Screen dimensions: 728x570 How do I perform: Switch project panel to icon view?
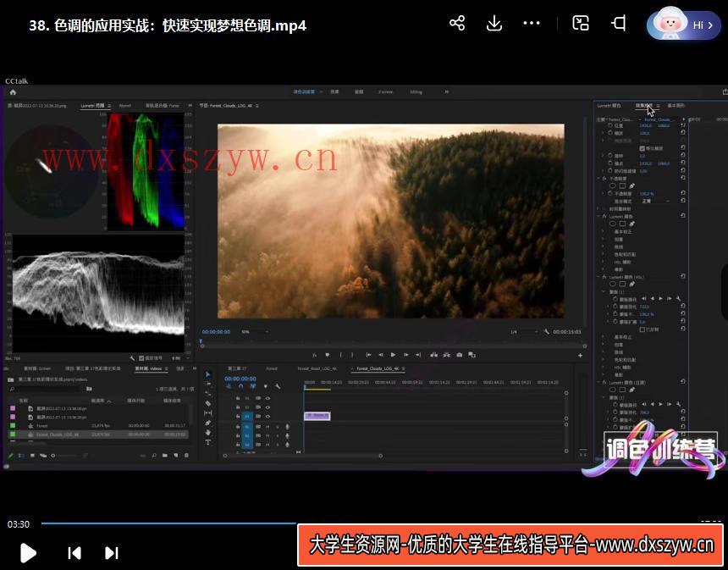coord(32,456)
